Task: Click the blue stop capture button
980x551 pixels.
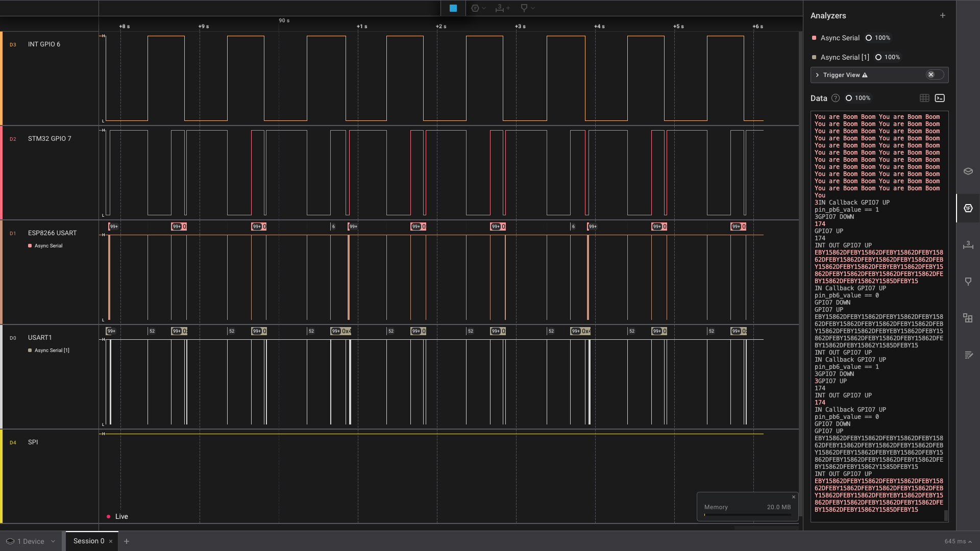Action: click(x=453, y=8)
